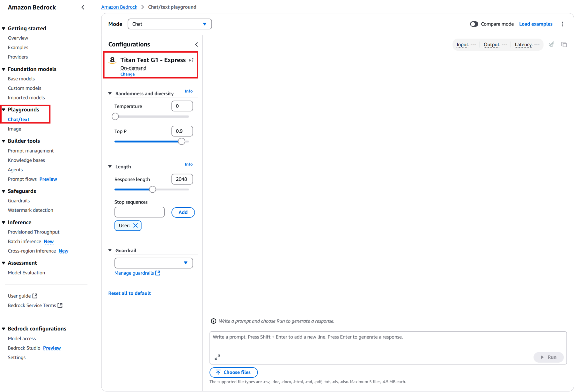Collapse the Amazon Bedrock navigation sidebar
The image size is (574, 392).
pyautogui.click(x=83, y=7)
